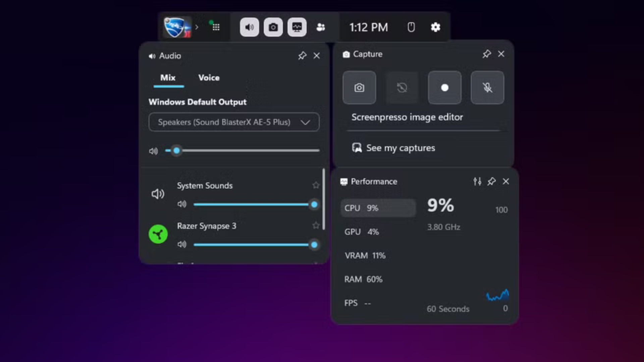Screen dimensions: 644x362
Task: Open Game Bar settings gear
Action: (435, 27)
